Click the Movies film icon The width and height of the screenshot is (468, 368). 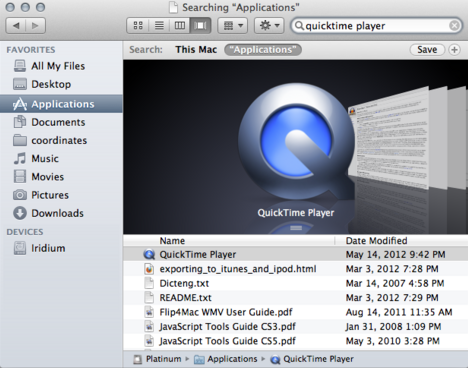click(x=20, y=177)
